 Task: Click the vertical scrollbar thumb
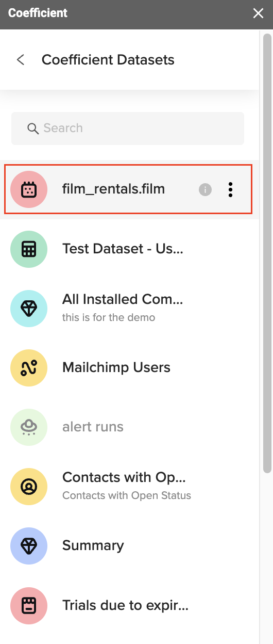[267, 253]
